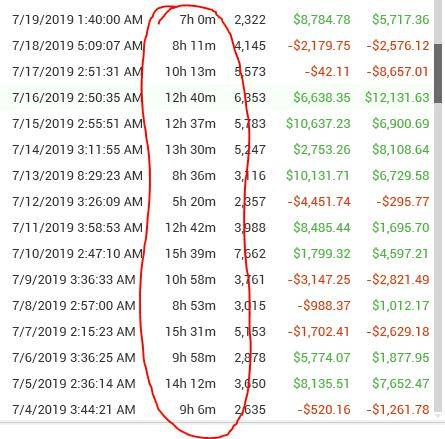Click the vertical scrollbar thumb

coord(438,74)
